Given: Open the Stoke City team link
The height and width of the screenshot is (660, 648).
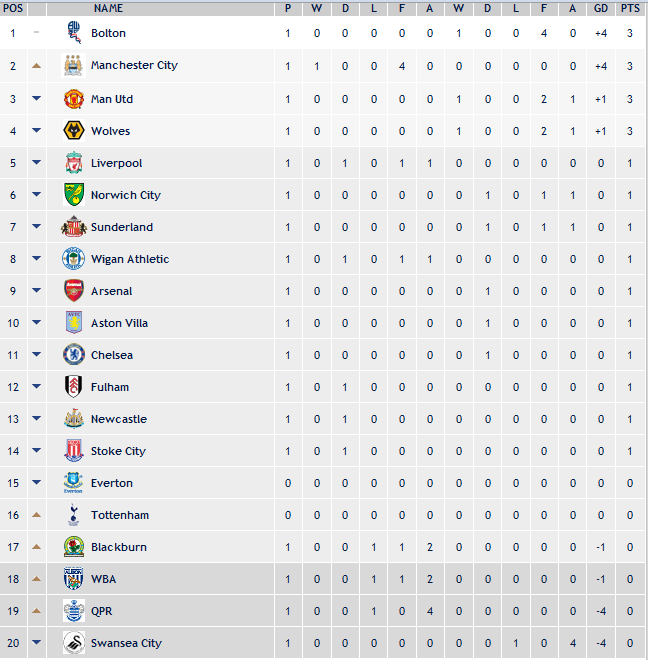Looking at the screenshot, I should (x=118, y=451).
